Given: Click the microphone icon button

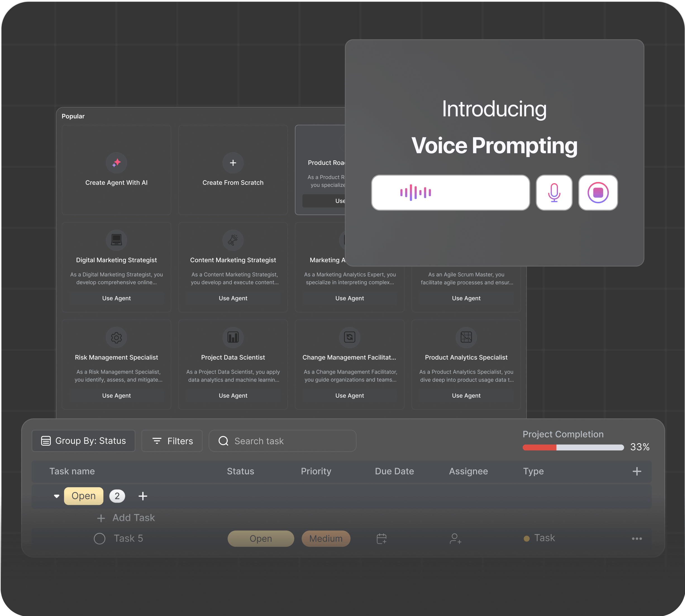Looking at the screenshot, I should (554, 193).
